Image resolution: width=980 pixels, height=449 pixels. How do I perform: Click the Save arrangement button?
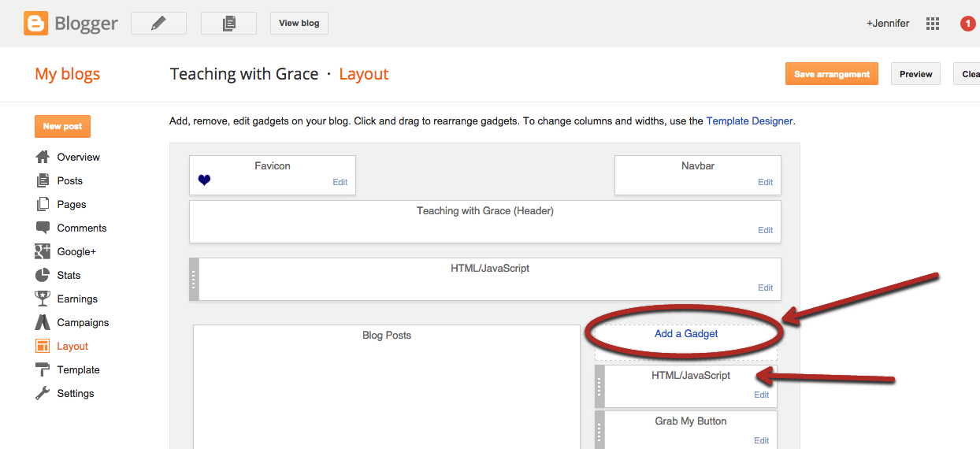coord(831,74)
